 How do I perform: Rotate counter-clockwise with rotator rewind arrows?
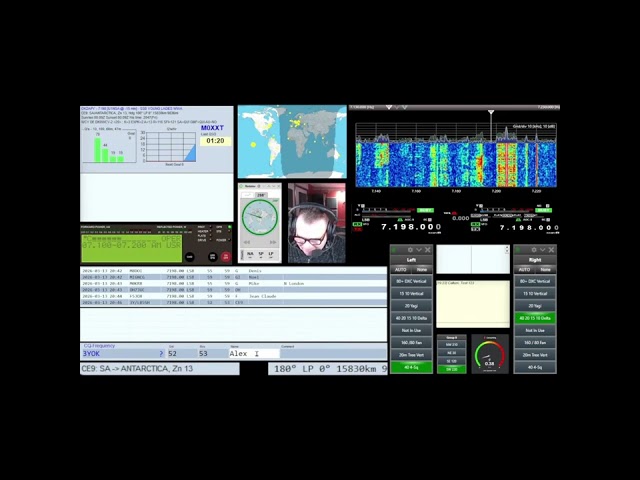pyautogui.click(x=247, y=242)
